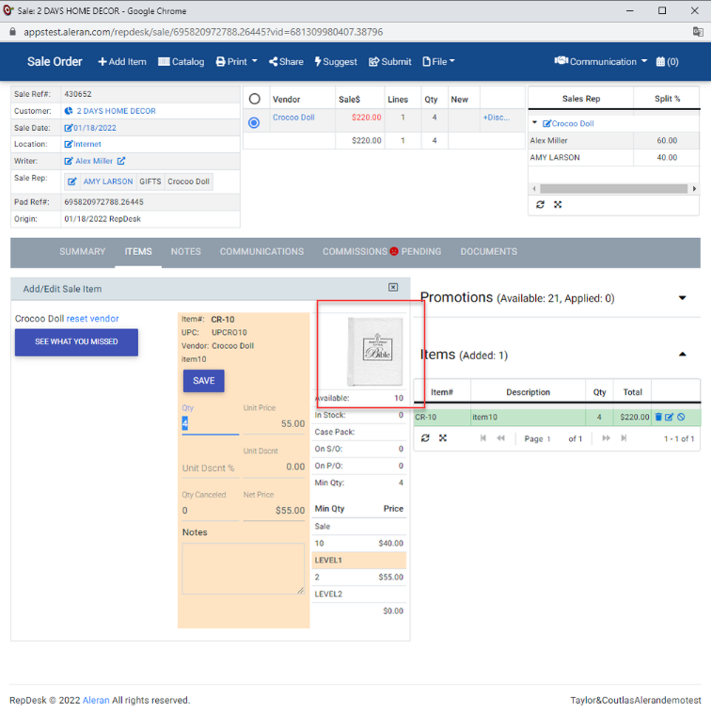
Task: Switch to the COMMUNICATIONS tab
Action: (261, 252)
